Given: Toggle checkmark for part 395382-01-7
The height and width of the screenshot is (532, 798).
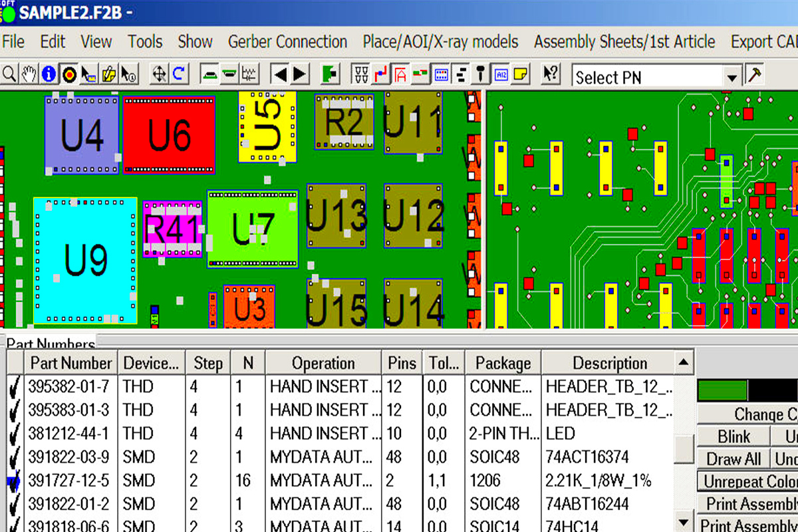Looking at the screenshot, I should [x=15, y=387].
